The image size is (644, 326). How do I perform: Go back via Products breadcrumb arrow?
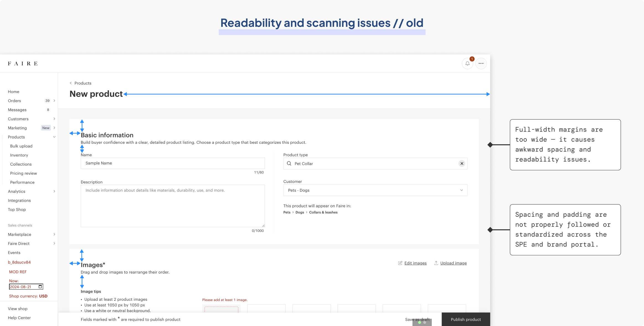tap(71, 83)
